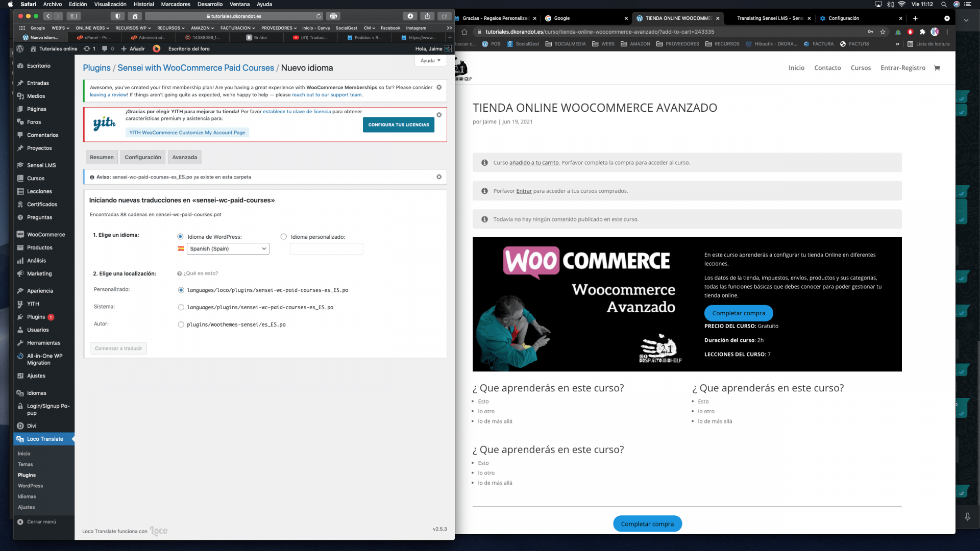Click the Safari privacy shield icon
The image size is (980, 551).
click(118, 16)
